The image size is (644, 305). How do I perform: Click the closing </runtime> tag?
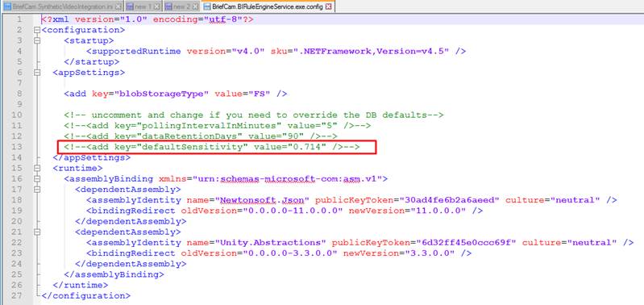point(81,285)
